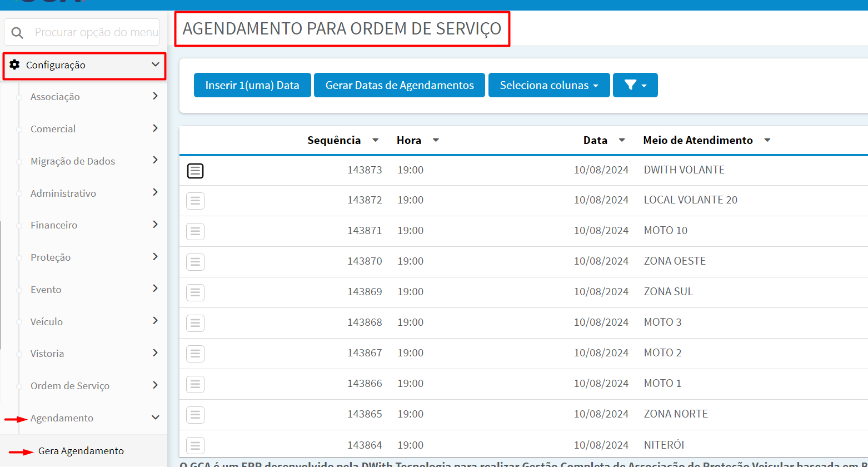This screenshot has height=467, width=868.
Task: Click the search magnifier icon in the sidebar
Action: click(17, 33)
